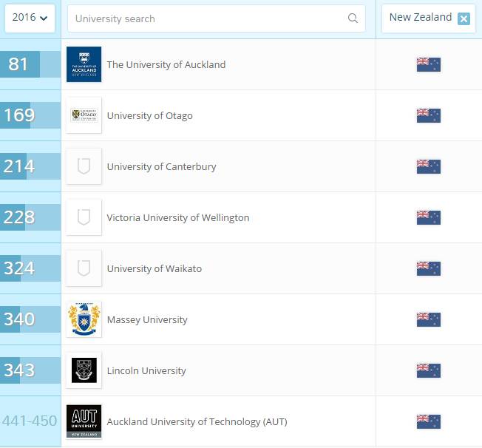Open Auckland University of Technology (AUT) link
This screenshot has width=482, height=448.
(197, 422)
